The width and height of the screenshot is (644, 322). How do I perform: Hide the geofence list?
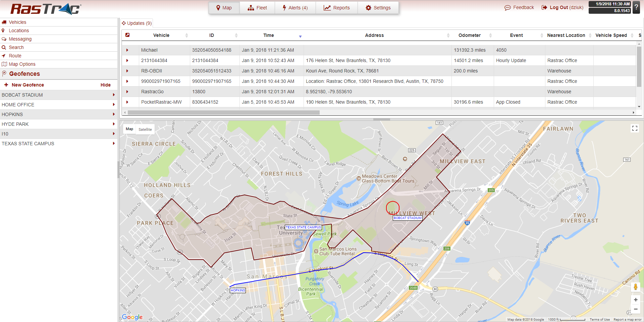106,85
